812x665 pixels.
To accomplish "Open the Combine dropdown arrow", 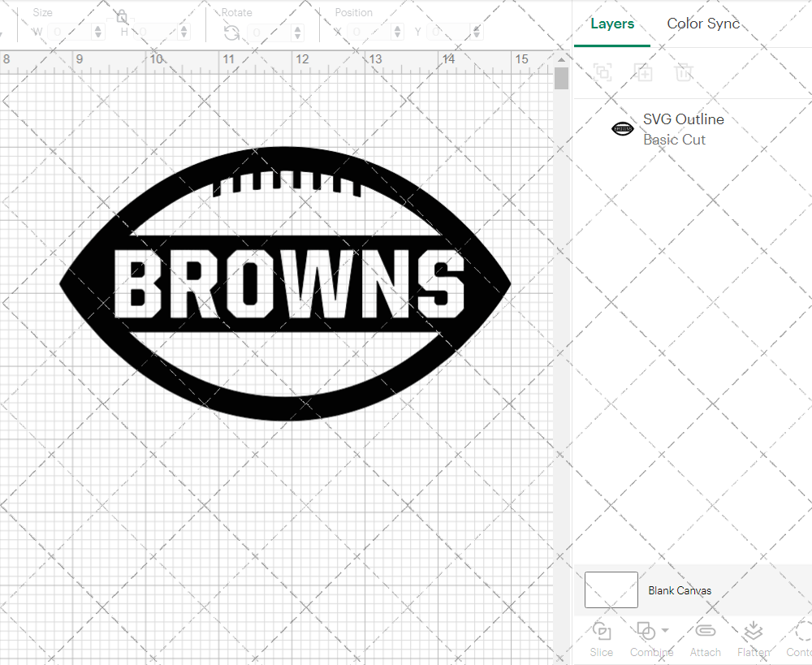I will [x=665, y=630].
